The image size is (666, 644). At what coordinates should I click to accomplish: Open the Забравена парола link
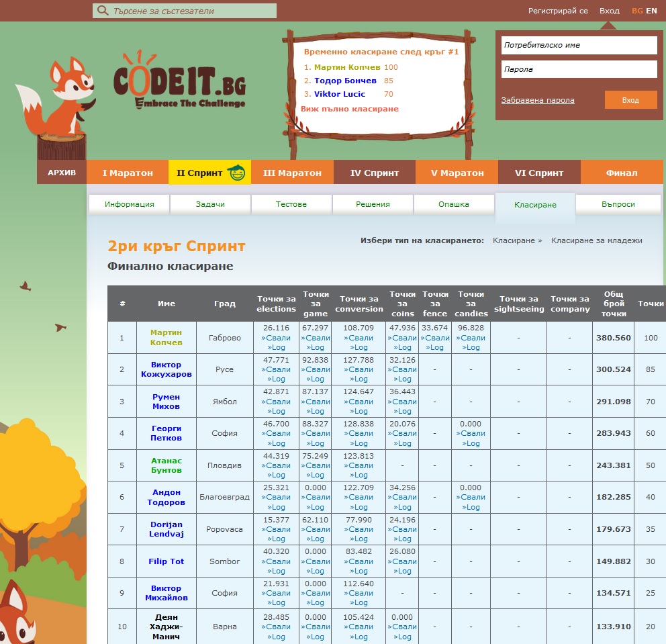click(x=538, y=100)
